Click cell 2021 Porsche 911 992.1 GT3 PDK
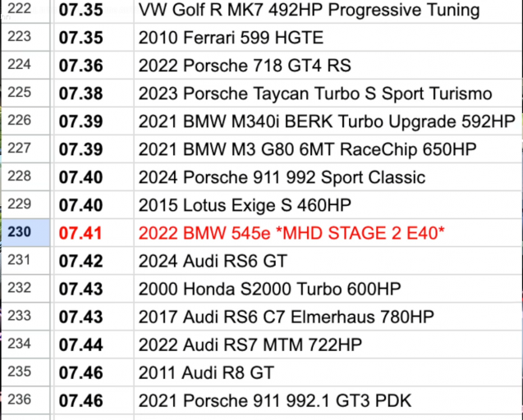 [x=328, y=400]
